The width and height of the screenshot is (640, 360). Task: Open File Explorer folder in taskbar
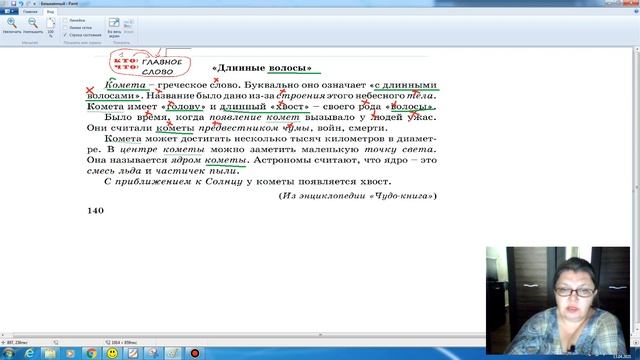point(50,353)
